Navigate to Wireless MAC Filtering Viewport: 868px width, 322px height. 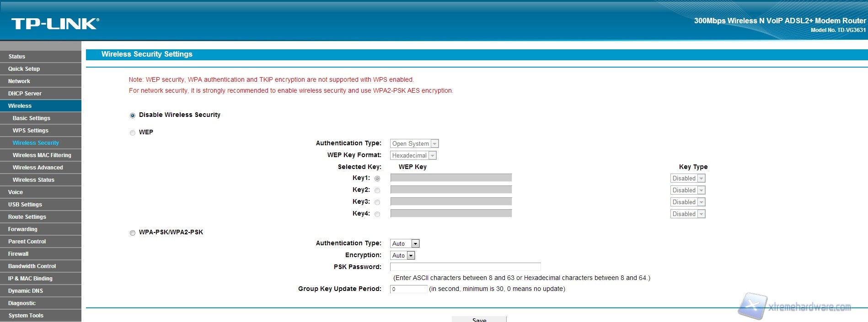pos(42,155)
